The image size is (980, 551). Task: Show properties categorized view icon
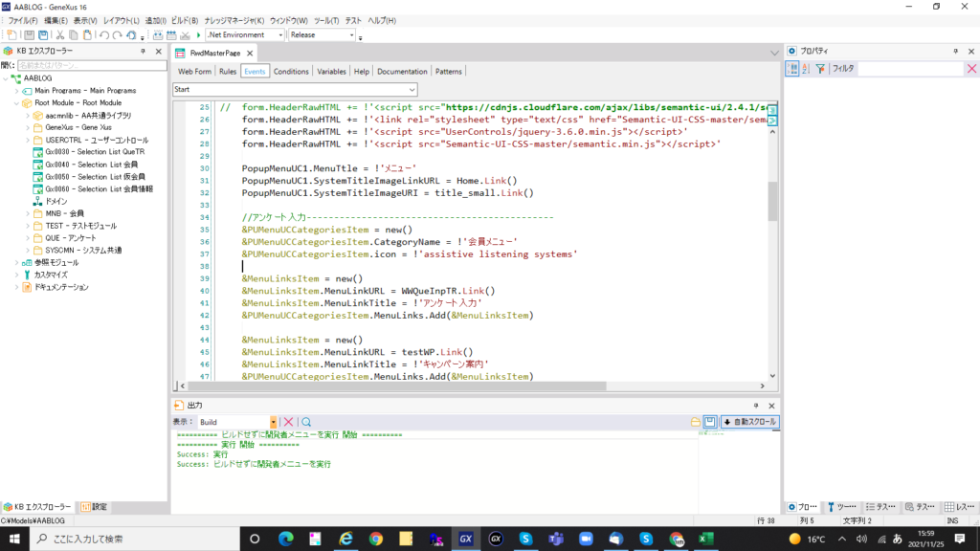(x=791, y=69)
